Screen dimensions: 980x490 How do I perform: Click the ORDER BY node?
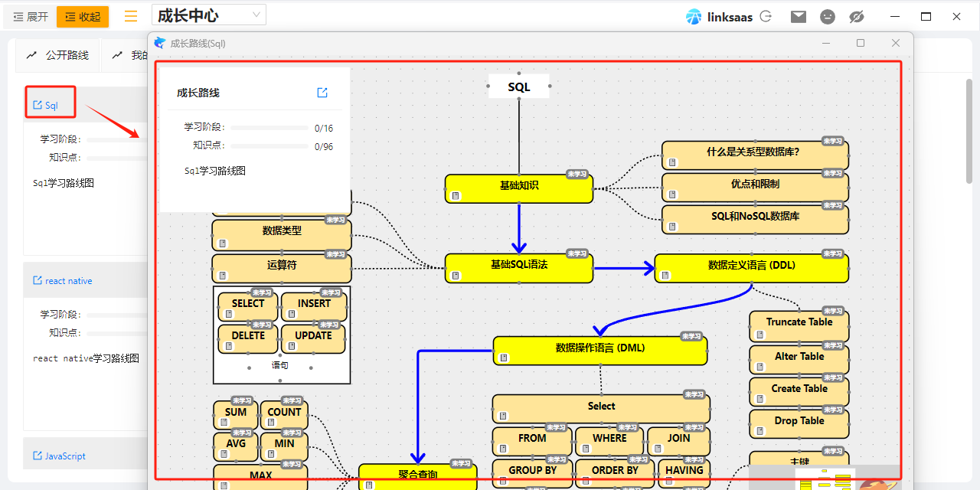pos(615,473)
